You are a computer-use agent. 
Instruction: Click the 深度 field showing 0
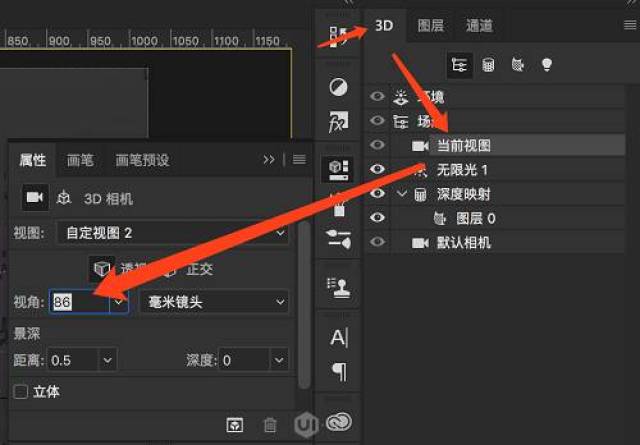point(245,360)
